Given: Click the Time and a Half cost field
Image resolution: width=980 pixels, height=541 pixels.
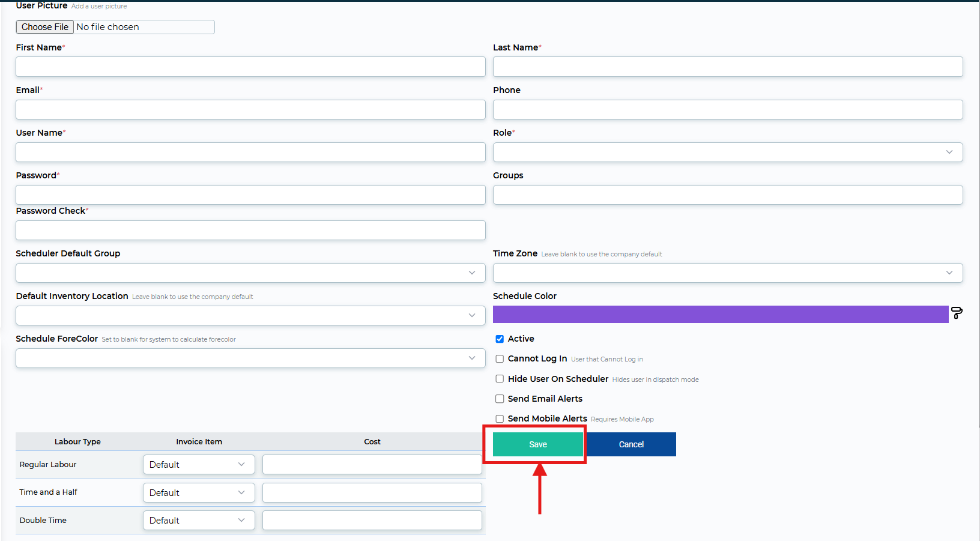Looking at the screenshot, I should click(372, 492).
